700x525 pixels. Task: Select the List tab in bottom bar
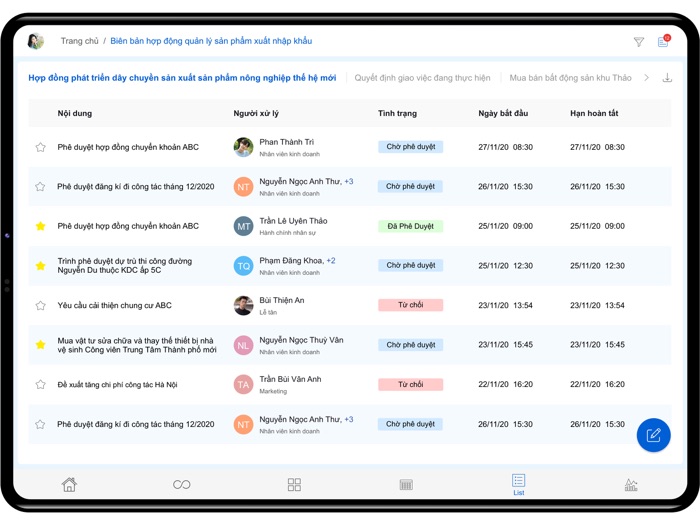518,485
